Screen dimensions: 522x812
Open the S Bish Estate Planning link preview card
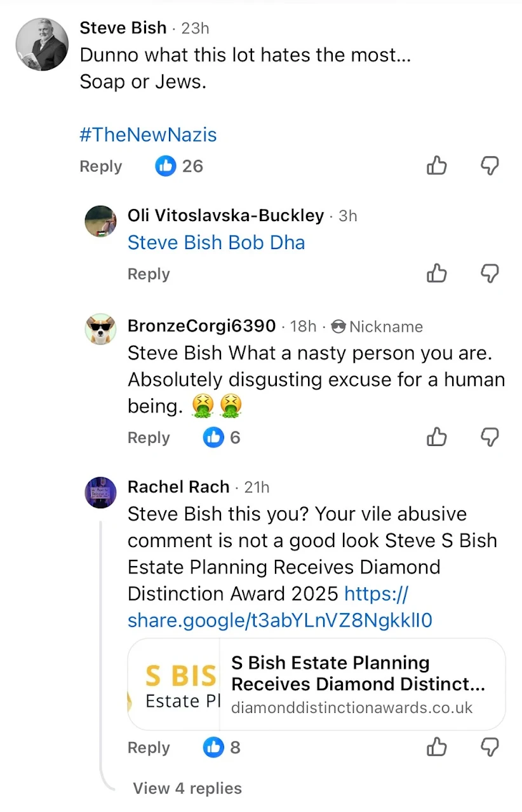pos(317,684)
